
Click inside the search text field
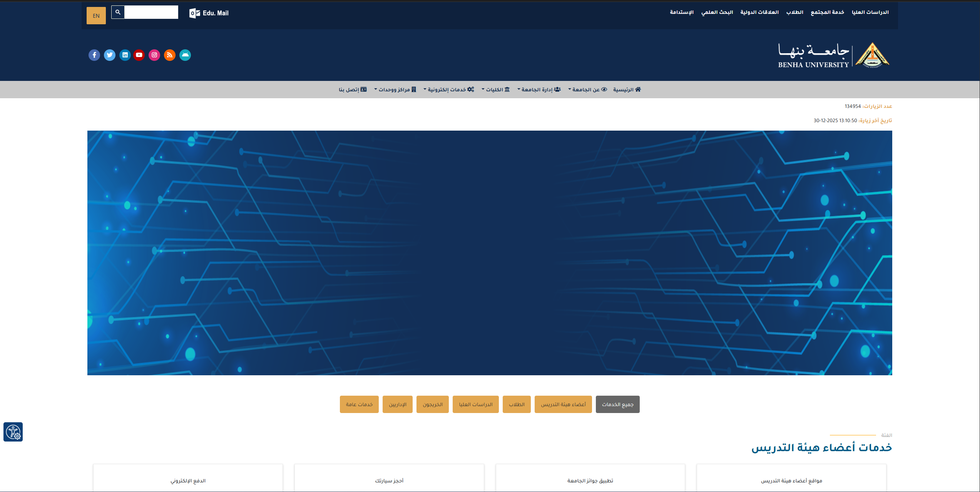(x=151, y=12)
